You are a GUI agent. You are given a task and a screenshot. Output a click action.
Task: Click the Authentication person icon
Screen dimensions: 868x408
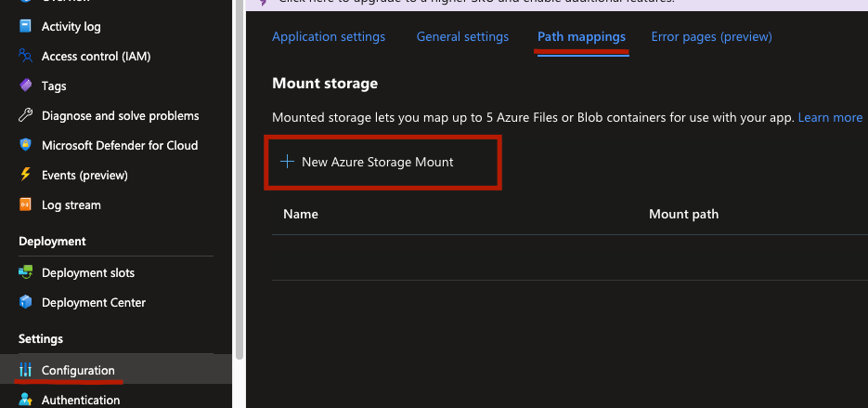pos(25,400)
